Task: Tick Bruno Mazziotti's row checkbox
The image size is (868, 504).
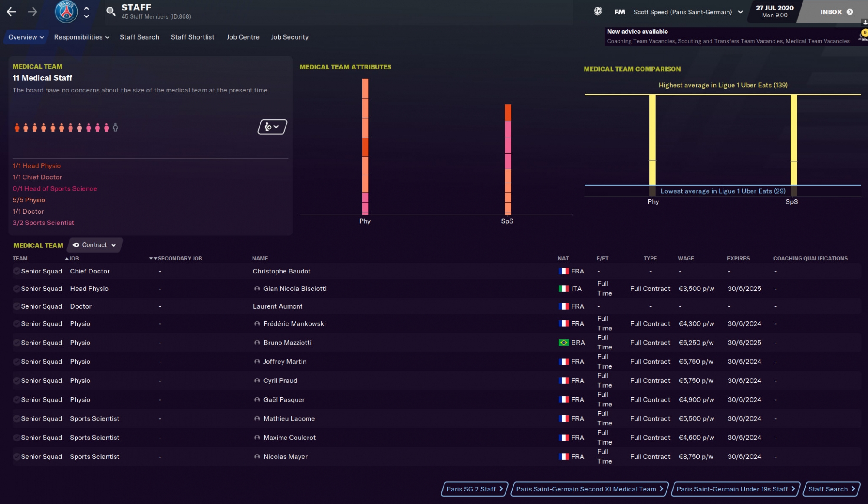Action: pyautogui.click(x=16, y=343)
